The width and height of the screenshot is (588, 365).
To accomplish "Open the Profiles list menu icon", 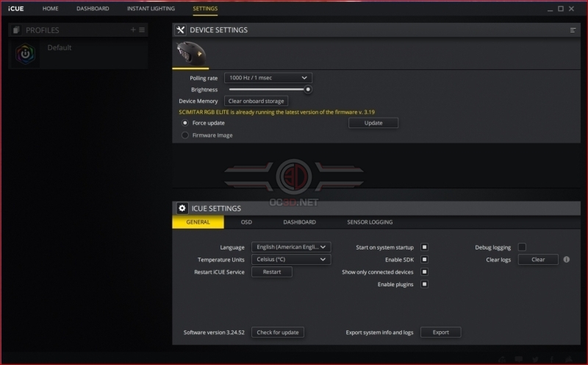I will click(142, 29).
